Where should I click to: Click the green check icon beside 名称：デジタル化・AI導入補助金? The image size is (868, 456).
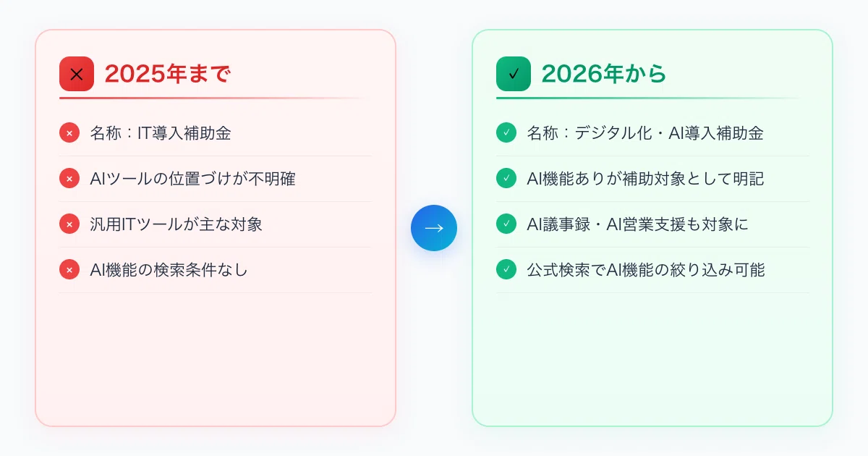click(x=506, y=133)
